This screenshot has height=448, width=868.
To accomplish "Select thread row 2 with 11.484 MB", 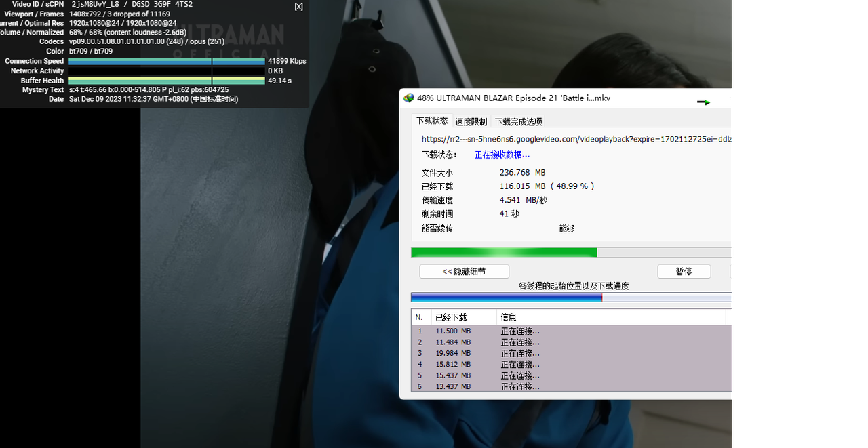I will (572, 342).
